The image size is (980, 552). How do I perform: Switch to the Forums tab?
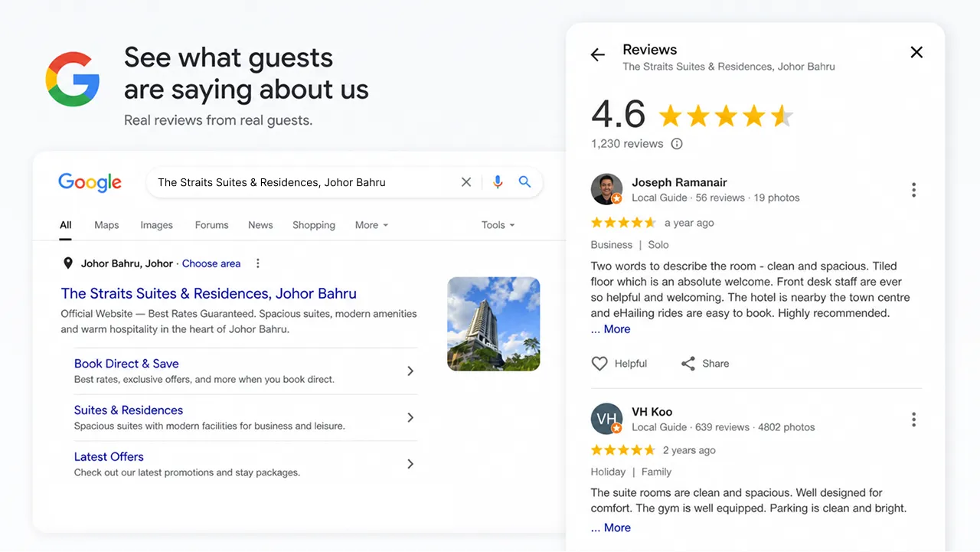tap(211, 225)
